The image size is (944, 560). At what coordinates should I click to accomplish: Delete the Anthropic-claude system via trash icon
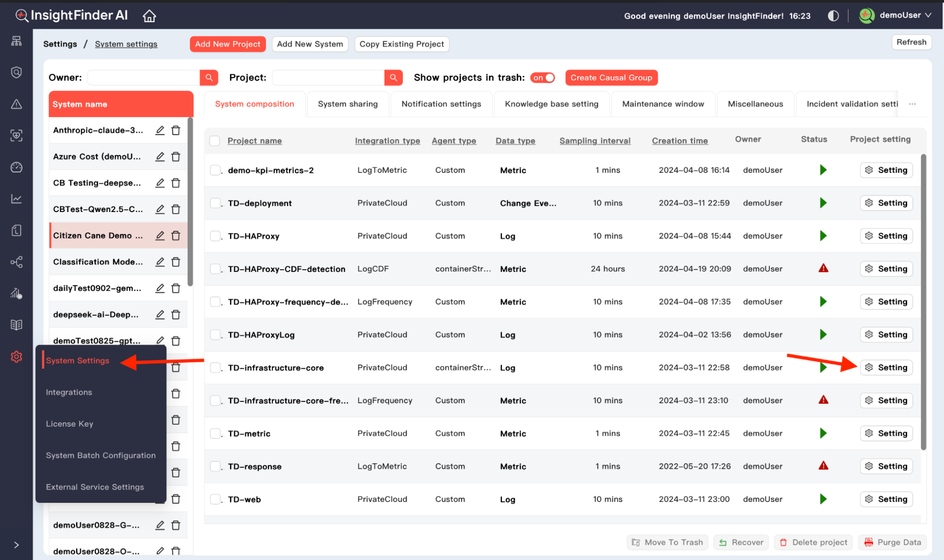[x=176, y=130]
